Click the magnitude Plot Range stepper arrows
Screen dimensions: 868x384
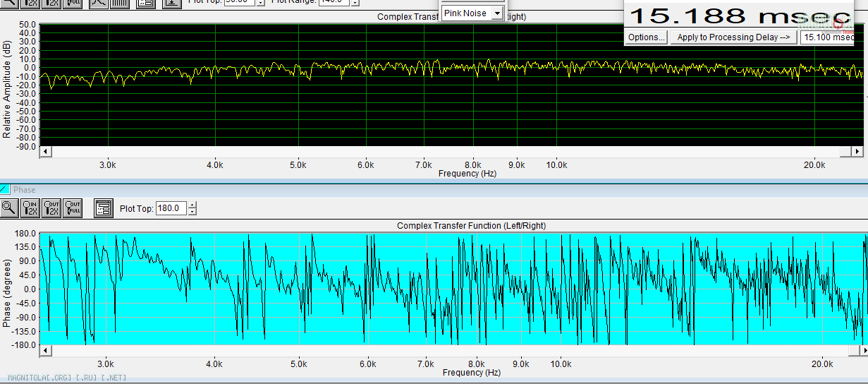tap(355, 2)
